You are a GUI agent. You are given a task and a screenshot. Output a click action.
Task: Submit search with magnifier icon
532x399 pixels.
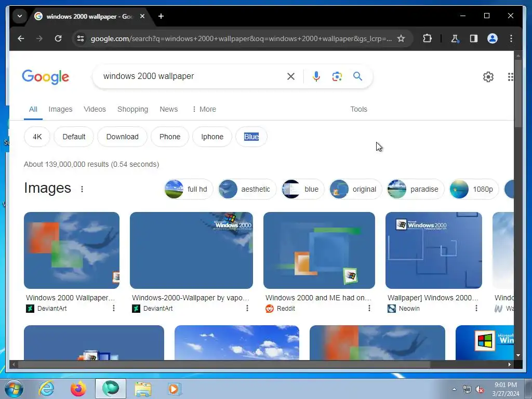click(x=357, y=76)
